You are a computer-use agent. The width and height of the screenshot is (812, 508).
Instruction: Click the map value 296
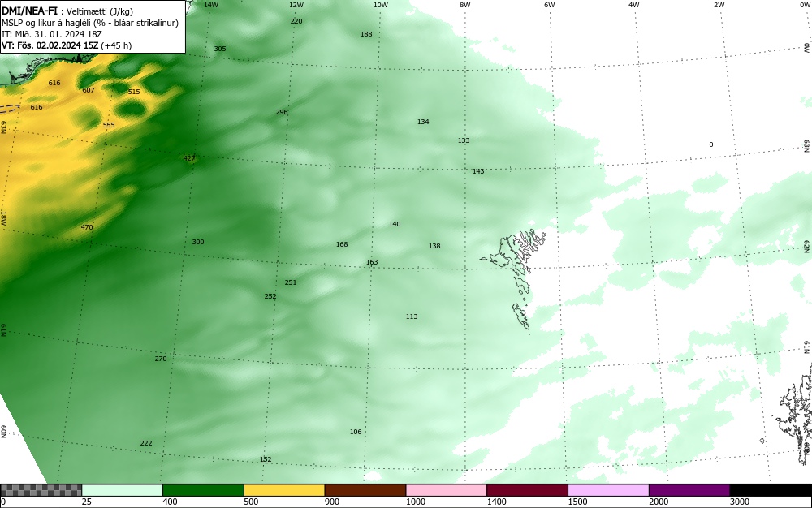pos(282,112)
